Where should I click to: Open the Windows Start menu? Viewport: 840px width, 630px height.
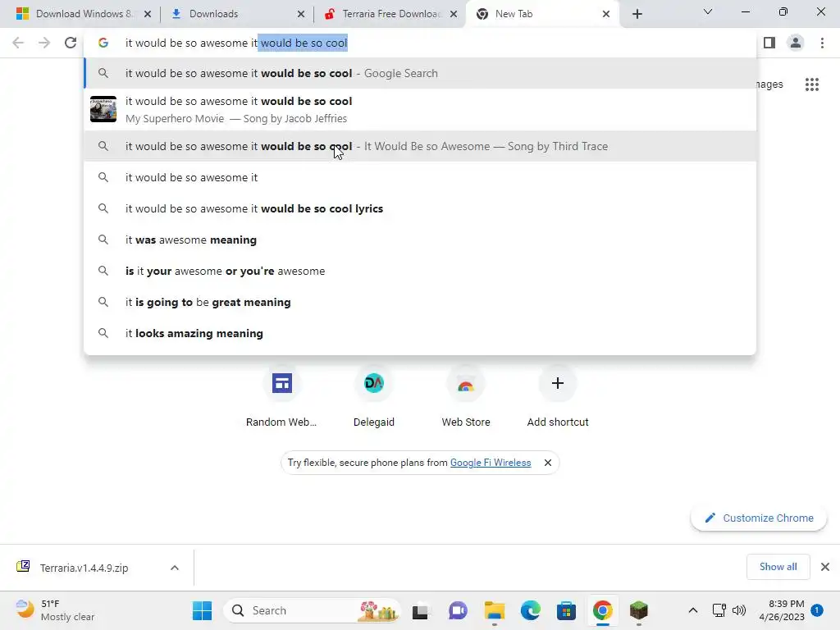click(x=202, y=610)
